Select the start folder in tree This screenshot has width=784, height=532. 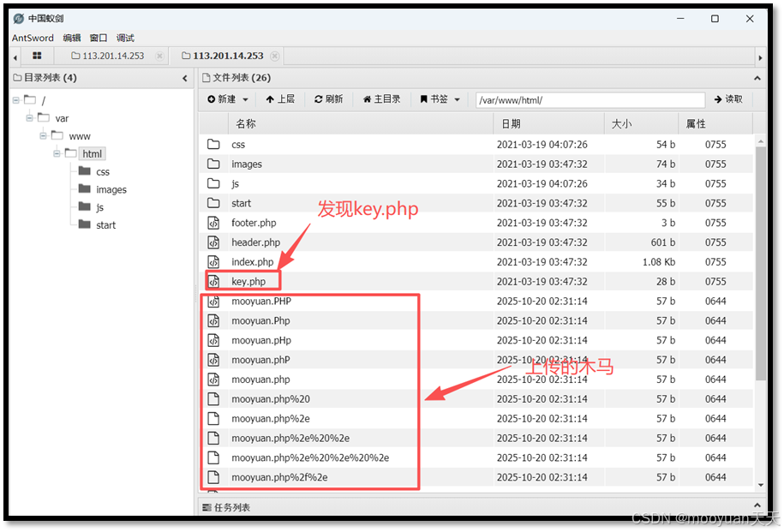click(x=105, y=225)
